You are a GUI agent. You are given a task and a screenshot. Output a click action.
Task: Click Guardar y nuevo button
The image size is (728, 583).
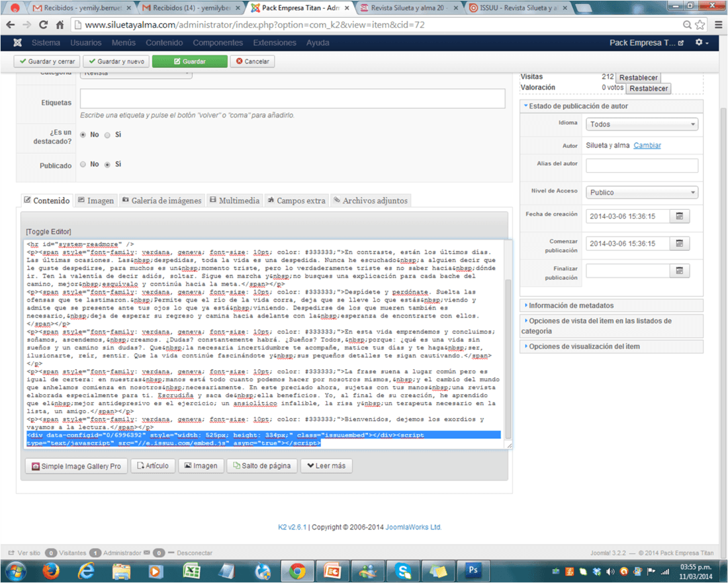117,62
